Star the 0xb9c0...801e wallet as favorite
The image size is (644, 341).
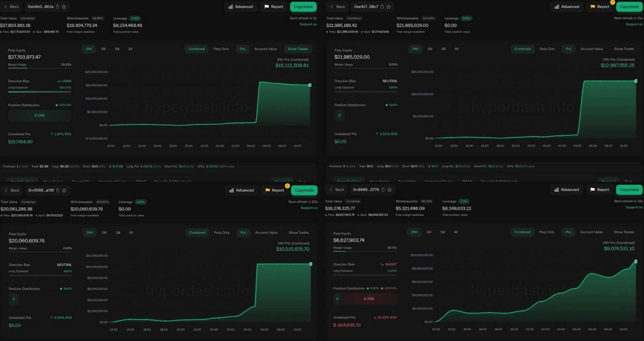(64, 7)
